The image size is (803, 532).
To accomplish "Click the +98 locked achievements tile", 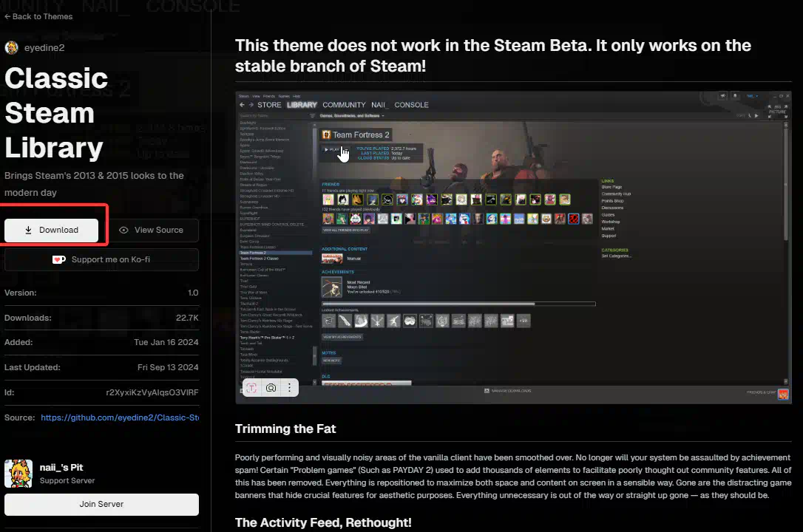I will (524, 321).
